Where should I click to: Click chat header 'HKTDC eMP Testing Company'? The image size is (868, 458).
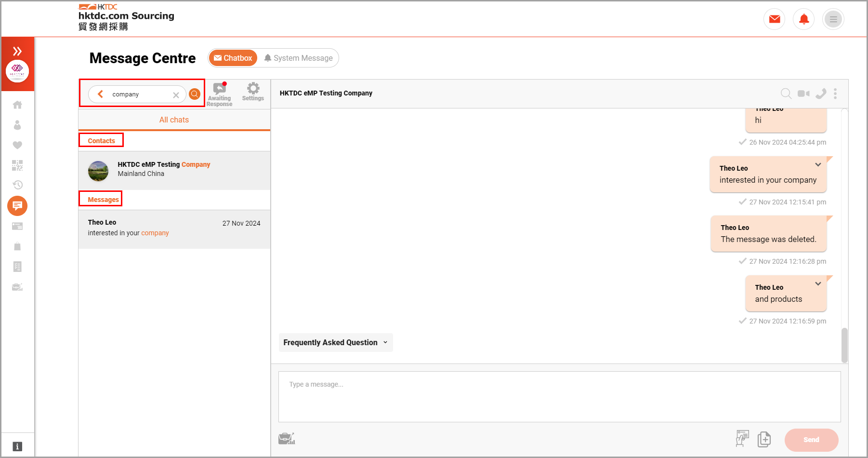(x=326, y=93)
